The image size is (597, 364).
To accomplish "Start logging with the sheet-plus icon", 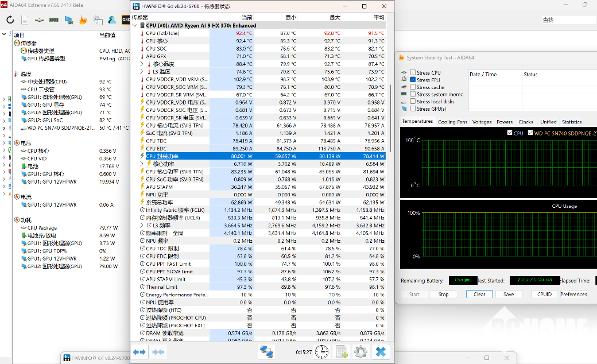I will pos(342,352).
